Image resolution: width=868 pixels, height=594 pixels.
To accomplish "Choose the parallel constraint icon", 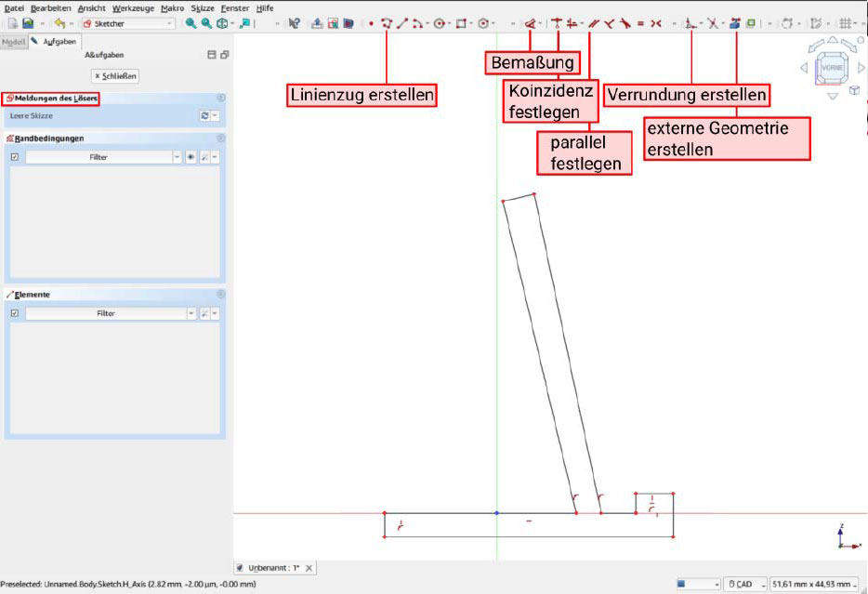I will tap(592, 23).
